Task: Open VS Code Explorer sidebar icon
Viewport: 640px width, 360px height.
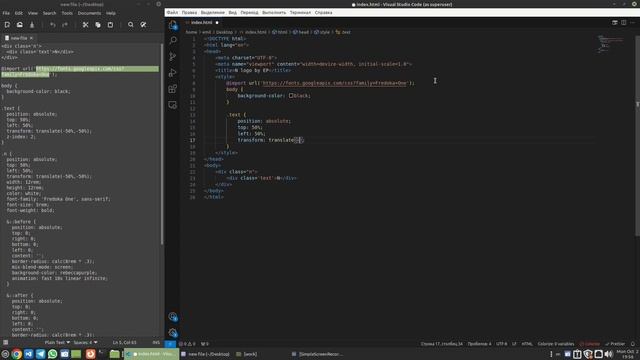Action: [x=173, y=25]
